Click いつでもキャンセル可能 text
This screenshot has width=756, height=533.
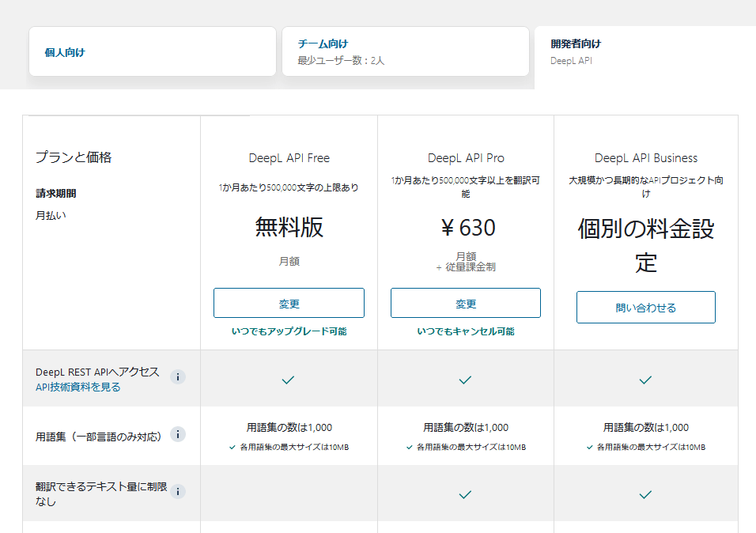point(466,331)
